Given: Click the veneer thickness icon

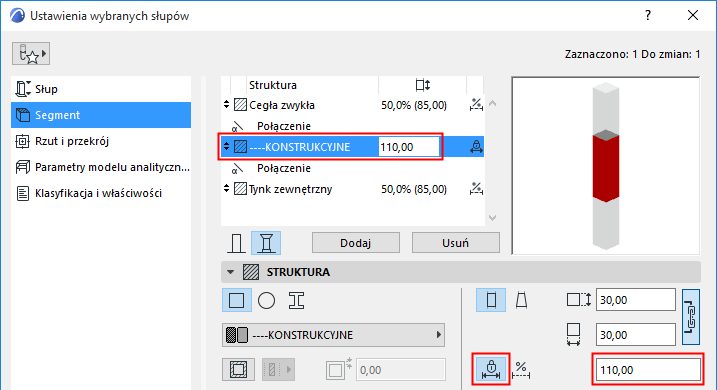Looking at the screenshot, I should tap(338, 369).
